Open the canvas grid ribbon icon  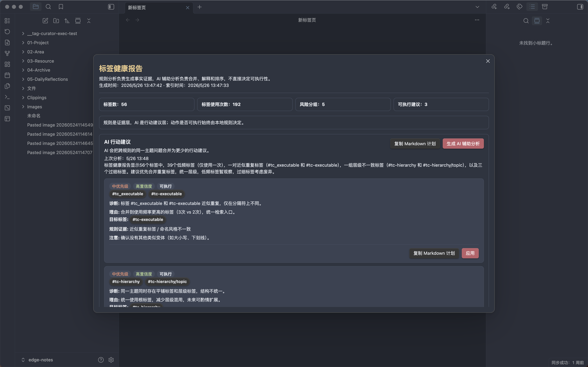coord(7,64)
